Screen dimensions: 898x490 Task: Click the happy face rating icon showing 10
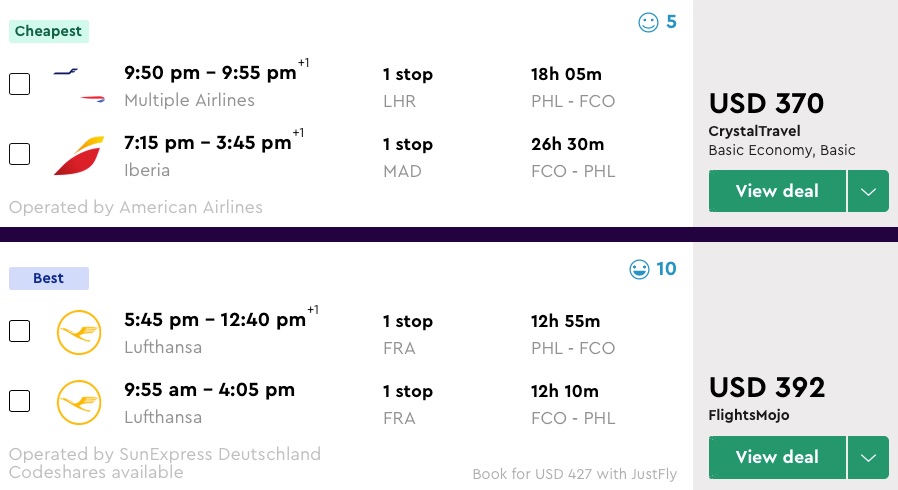(639, 269)
